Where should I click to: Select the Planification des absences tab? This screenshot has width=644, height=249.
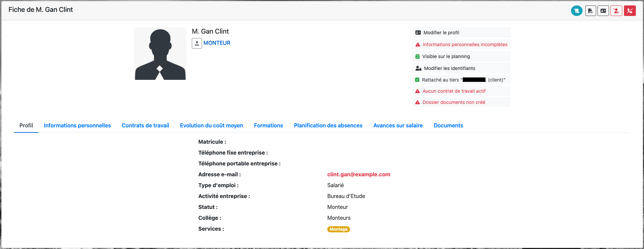328,125
